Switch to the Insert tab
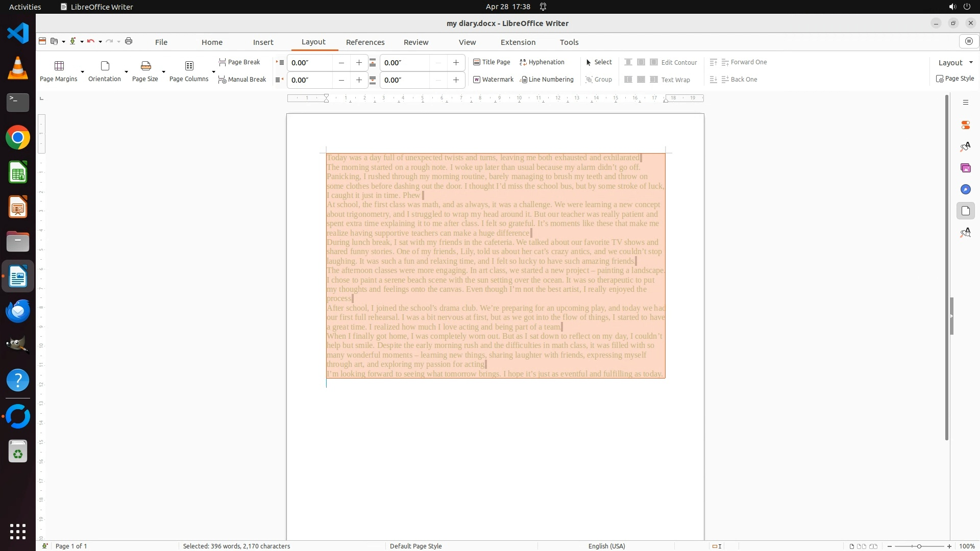The height and width of the screenshot is (551, 980). 263,42
